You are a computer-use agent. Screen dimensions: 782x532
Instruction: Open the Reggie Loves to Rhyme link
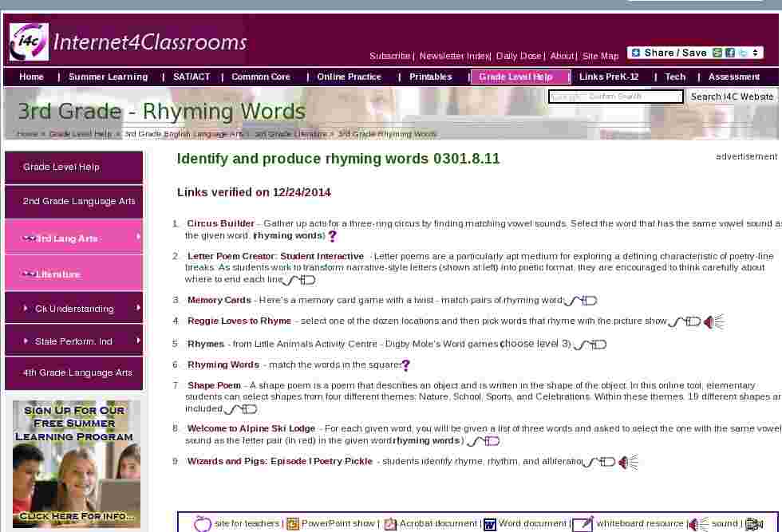(239, 321)
